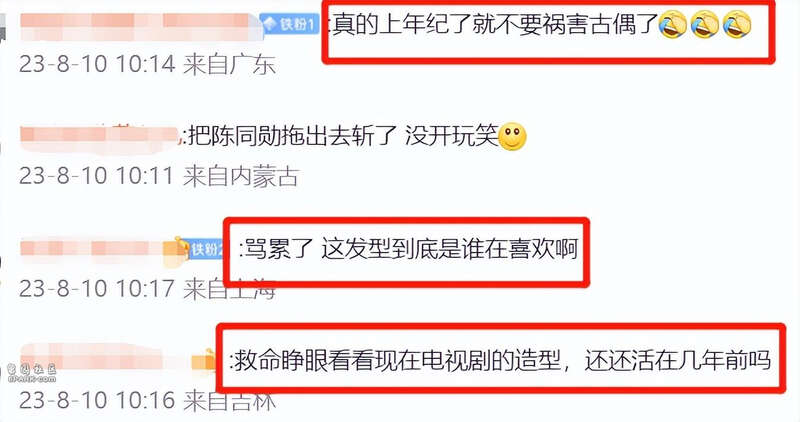The height and width of the screenshot is (422, 800).
Task: Open blurred username of Inner Mongolia commenter
Action: click(x=101, y=137)
